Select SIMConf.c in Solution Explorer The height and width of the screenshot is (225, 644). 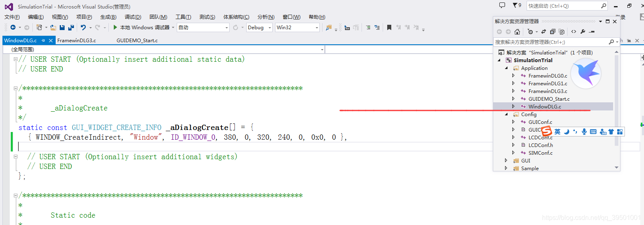(x=540, y=153)
